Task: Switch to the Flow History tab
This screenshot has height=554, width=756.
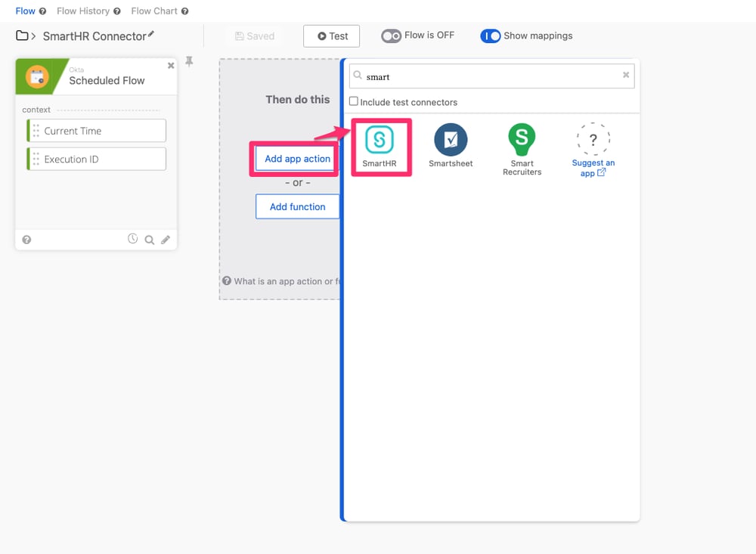Action: pyautogui.click(x=83, y=11)
